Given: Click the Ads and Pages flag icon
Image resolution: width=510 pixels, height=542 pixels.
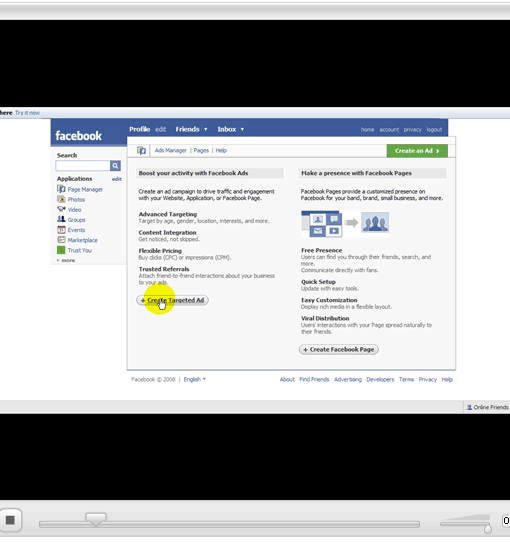Looking at the screenshot, I should (141, 150).
